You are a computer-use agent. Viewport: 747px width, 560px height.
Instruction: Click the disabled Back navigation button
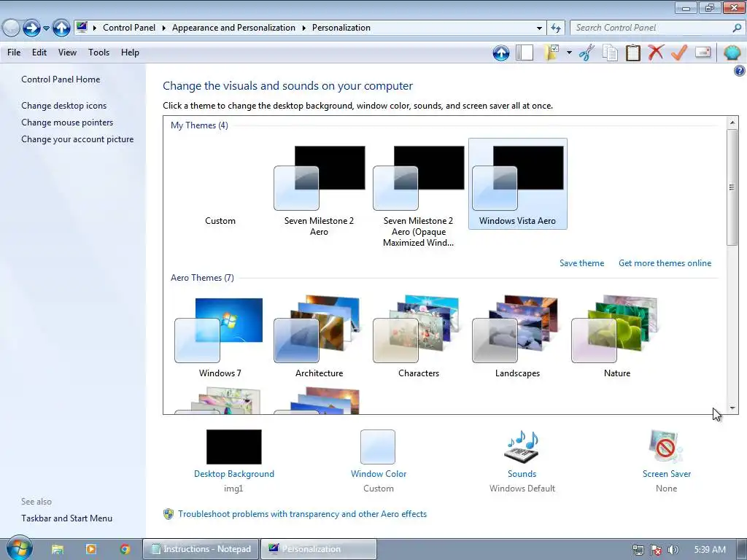[10, 28]
